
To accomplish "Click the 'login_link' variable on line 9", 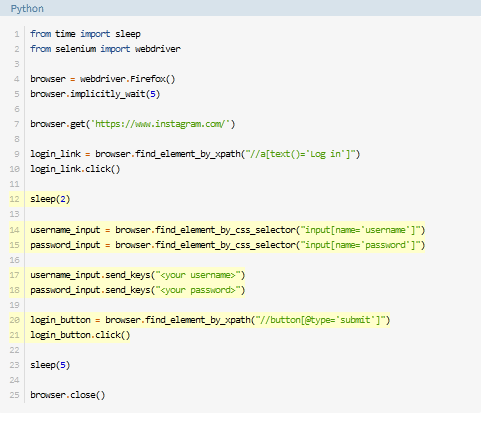I will pos(55,154).
